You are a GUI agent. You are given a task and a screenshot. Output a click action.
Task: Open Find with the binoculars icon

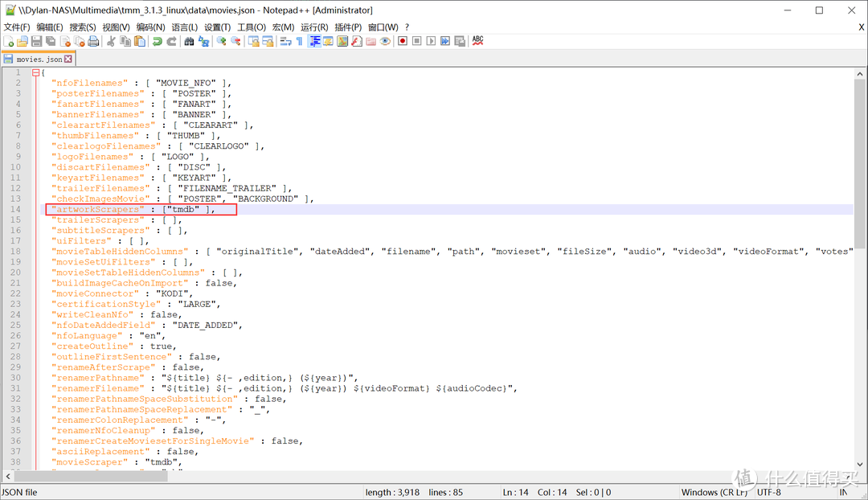coord(190,41)
